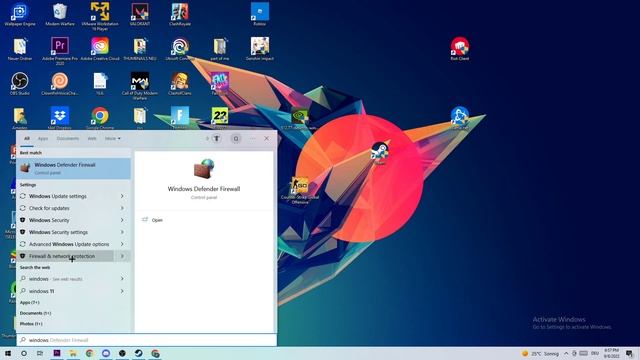Switch to the Apps search tab
The height and width of the screenshot is (360, 640).
point(43,139)
